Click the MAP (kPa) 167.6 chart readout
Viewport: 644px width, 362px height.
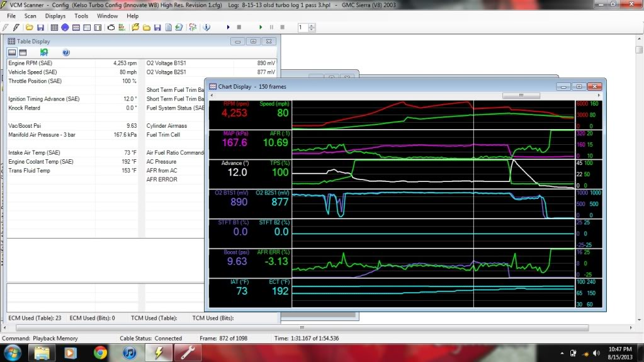pyautogui.click(x=235, y=142)
